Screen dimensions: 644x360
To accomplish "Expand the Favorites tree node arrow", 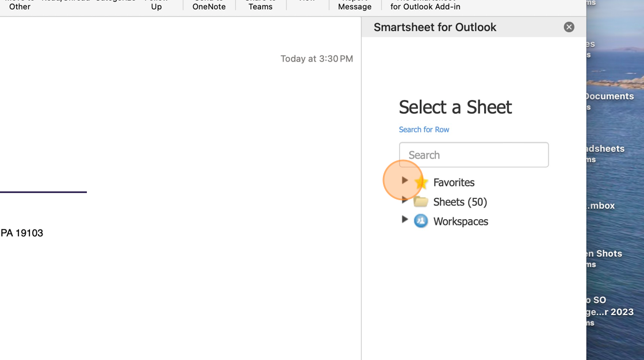I will [405, 181].
